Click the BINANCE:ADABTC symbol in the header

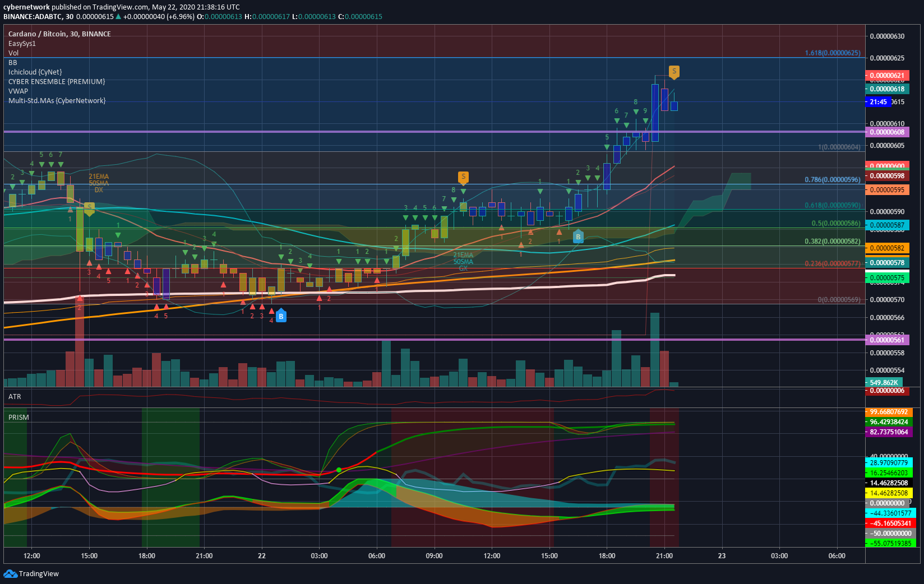coord(33,17)
